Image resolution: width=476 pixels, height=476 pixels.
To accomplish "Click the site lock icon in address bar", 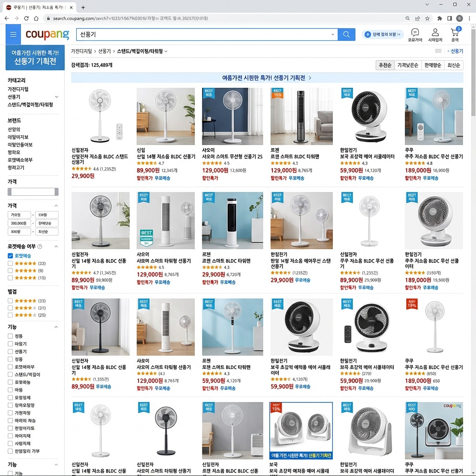I will (x=48, y=18).
